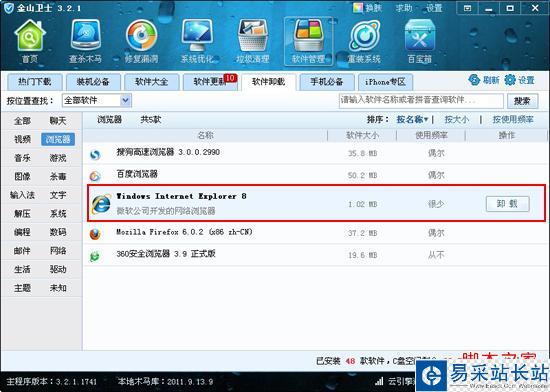Select the 未知 category

click(58, 288)
